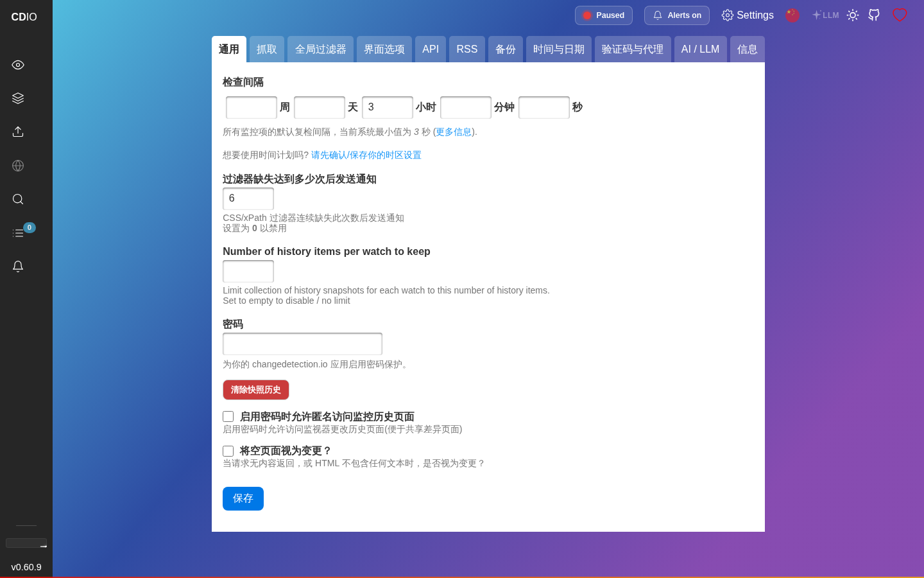The image size is (924, 578).
Task: Open the watch overview eye icon
Action: 18,65
